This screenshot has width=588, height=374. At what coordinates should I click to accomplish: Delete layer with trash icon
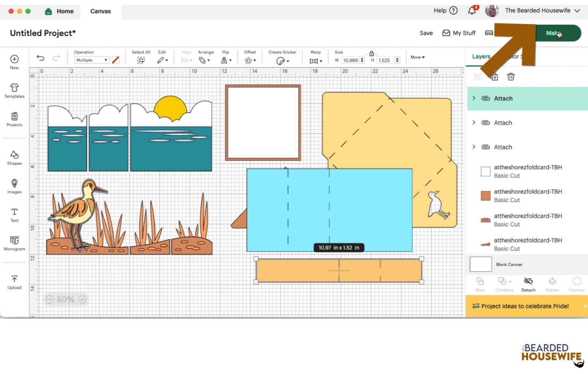[x=511, y=76]
